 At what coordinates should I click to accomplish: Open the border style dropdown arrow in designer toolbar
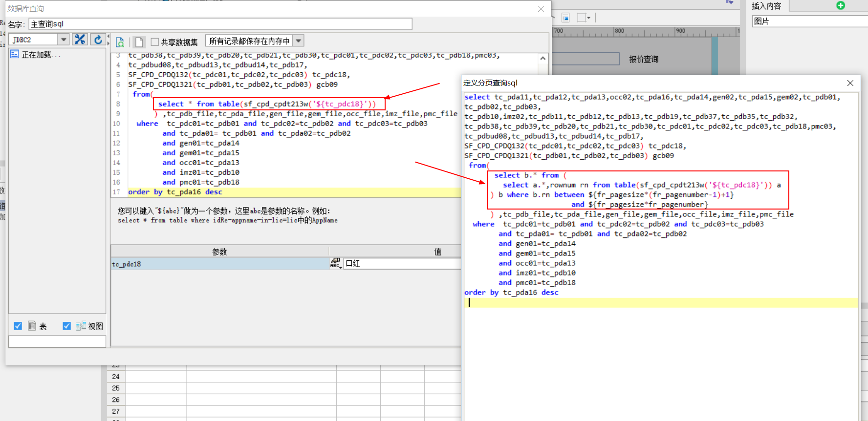(588, 18)
